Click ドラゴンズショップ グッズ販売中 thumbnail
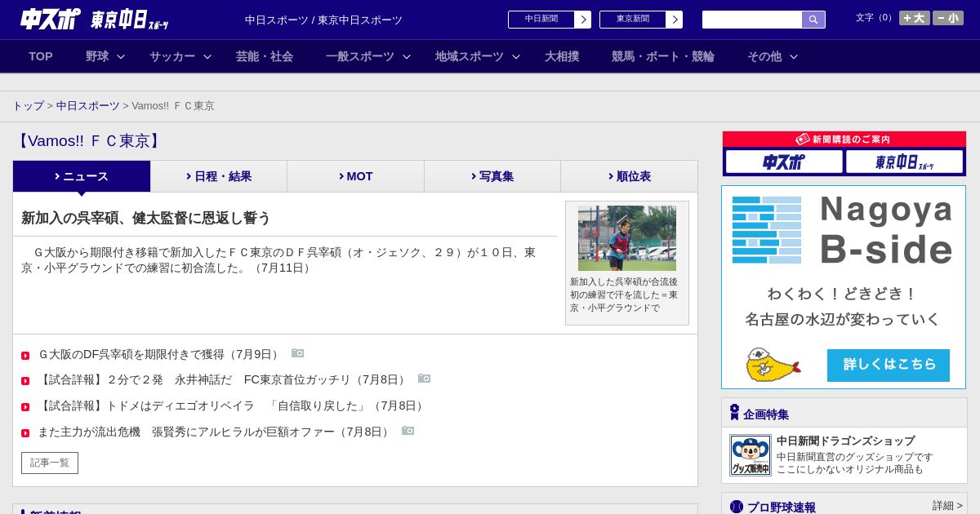Screen dimensions: 980x514 coord(751,455)
